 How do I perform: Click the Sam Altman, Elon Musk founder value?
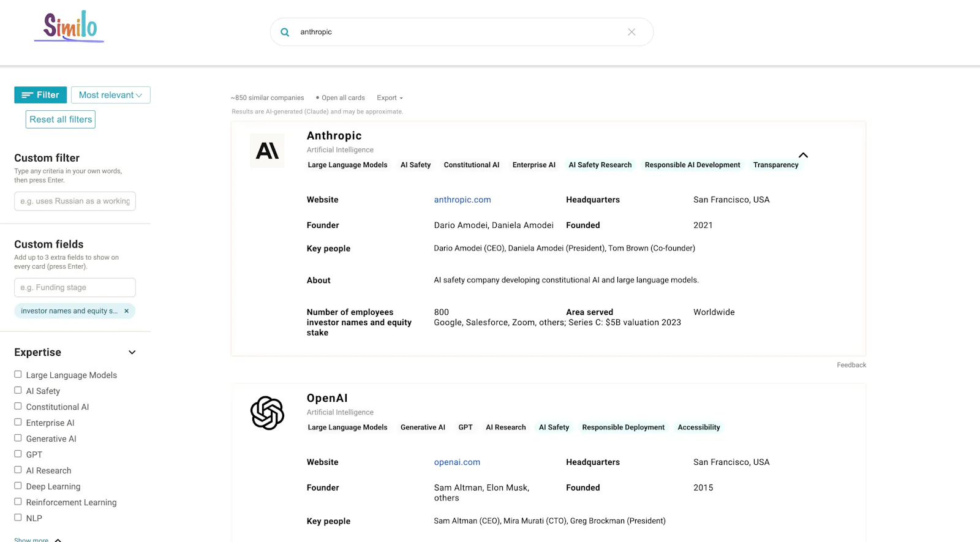tap(481, 493)
